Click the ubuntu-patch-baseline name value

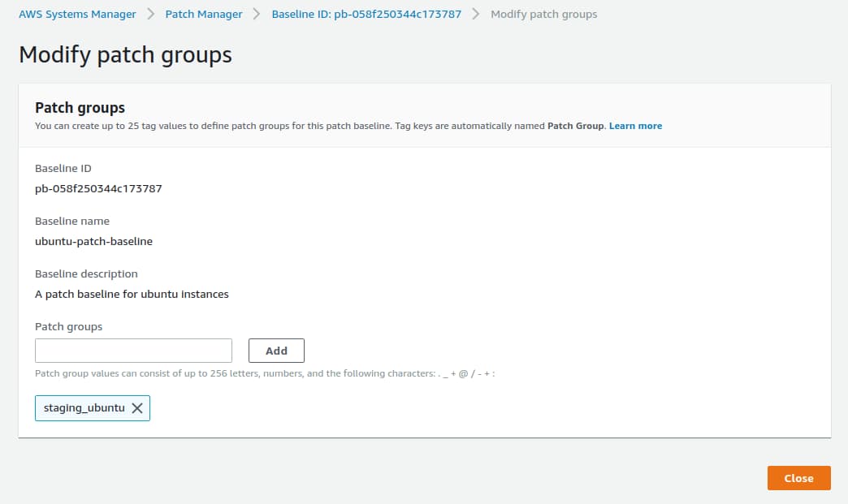tap(93, 241)
